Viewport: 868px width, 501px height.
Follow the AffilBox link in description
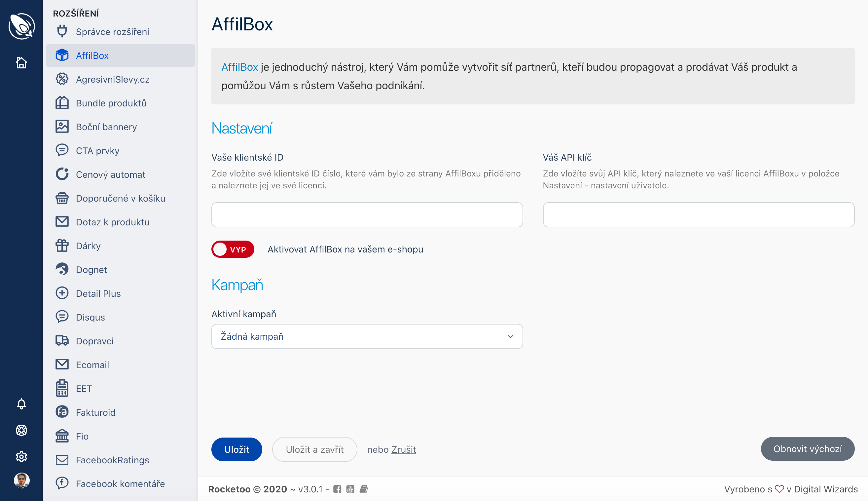(x=239, y=67)
